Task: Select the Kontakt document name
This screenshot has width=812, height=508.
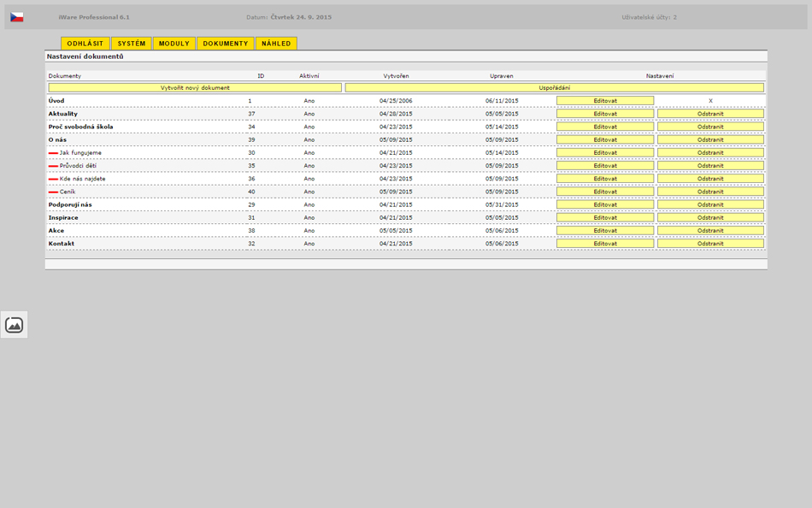Action: pos(61,243)
